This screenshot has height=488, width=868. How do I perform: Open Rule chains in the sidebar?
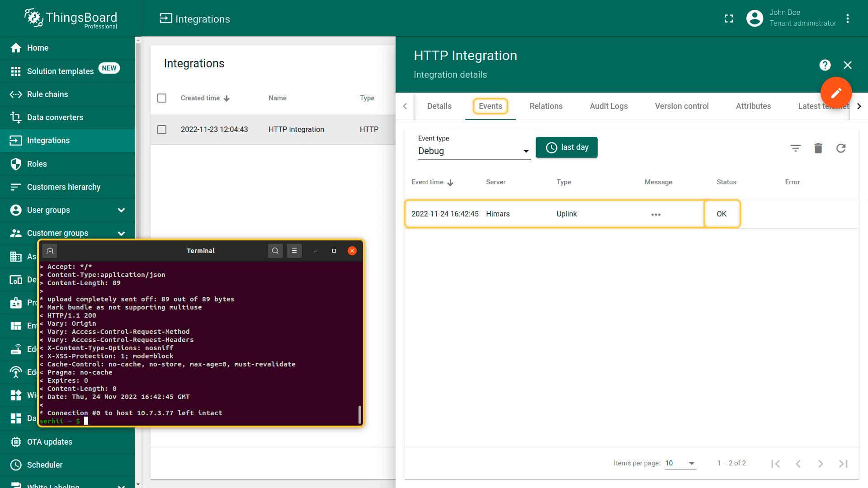click(x=47, y=94)
